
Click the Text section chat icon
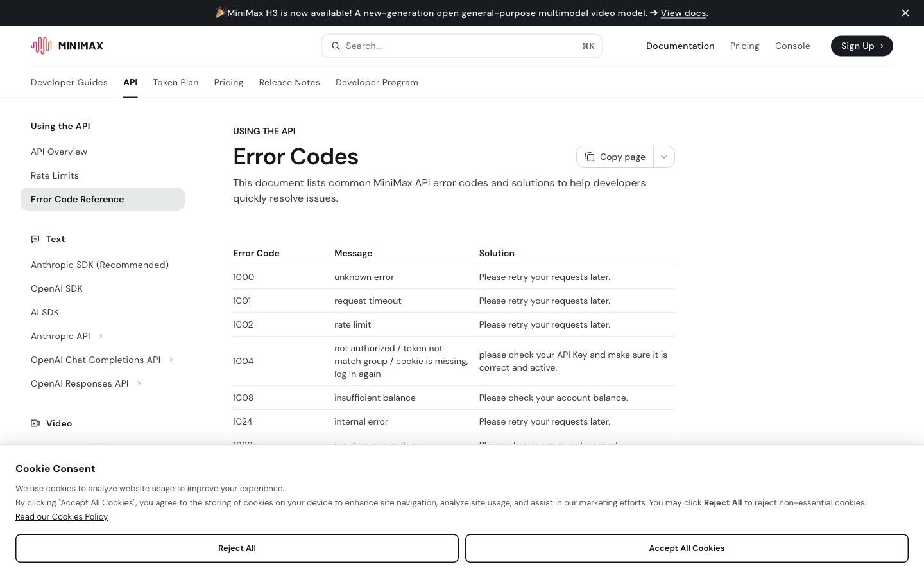click(x=35, y=239)
